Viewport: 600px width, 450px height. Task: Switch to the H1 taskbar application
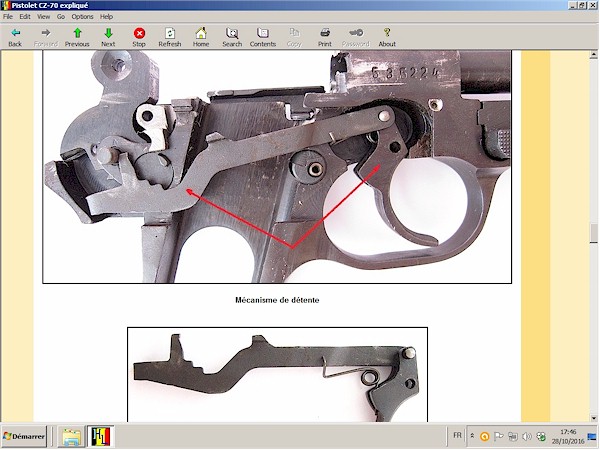click(101, 436)
